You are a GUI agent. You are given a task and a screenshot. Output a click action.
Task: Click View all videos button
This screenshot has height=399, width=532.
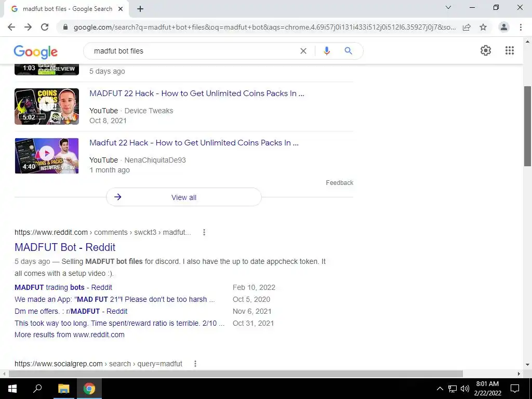(x=183, y=197)
